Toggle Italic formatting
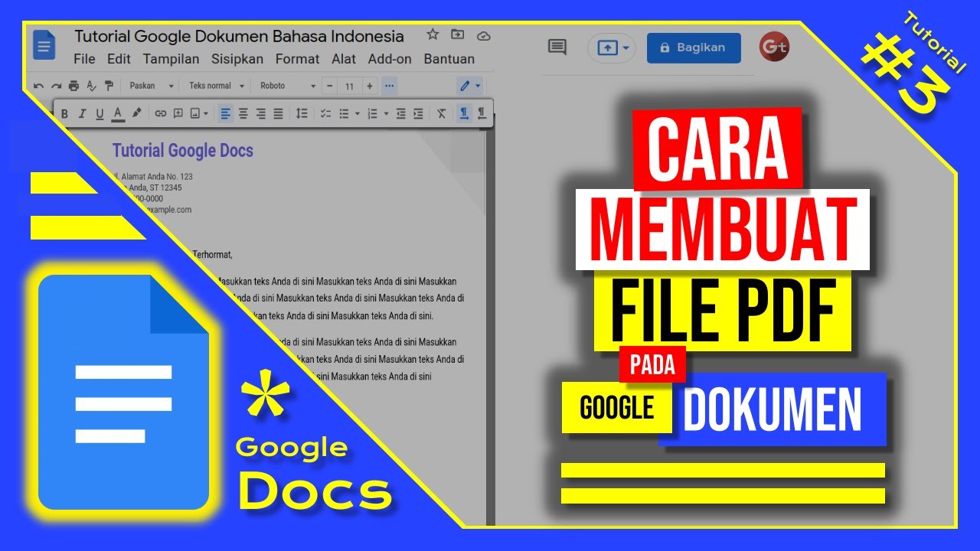Screen dimensions: 980x551 (x=82, y=114)
